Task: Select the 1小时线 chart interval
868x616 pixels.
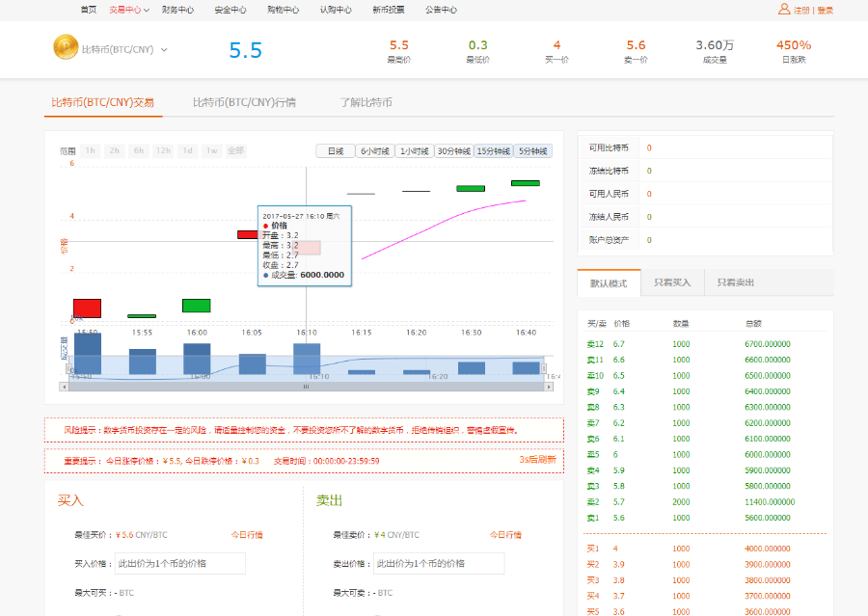Action: pyautogui.click(x=414, y=151)
